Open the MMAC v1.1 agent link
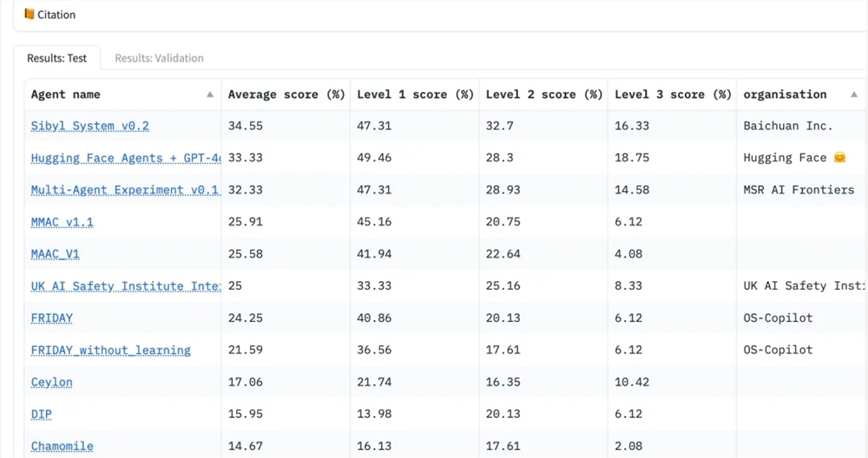Screen dimensions: 868x458 [x=62, y=222]
